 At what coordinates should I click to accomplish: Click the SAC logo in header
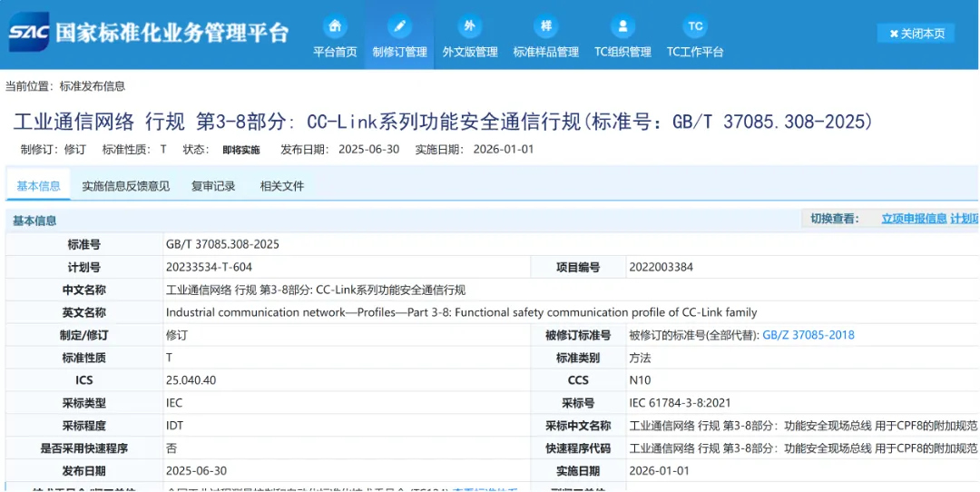point(29,32)
